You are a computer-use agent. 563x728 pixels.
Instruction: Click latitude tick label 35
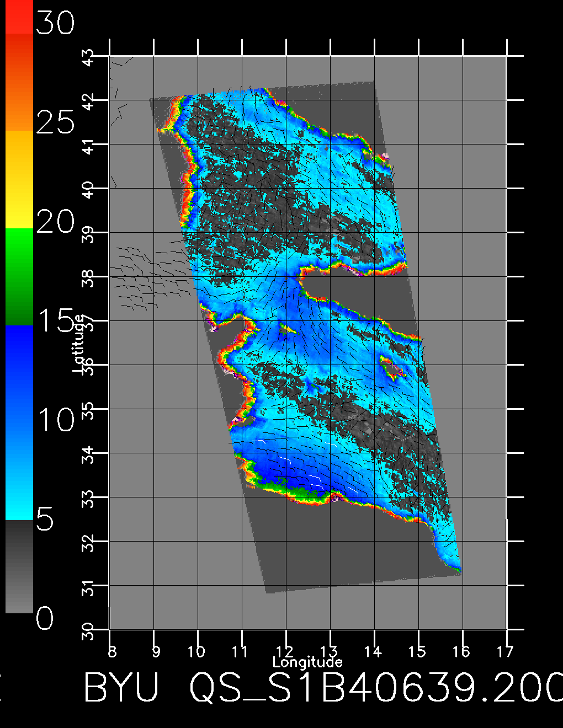88,411
